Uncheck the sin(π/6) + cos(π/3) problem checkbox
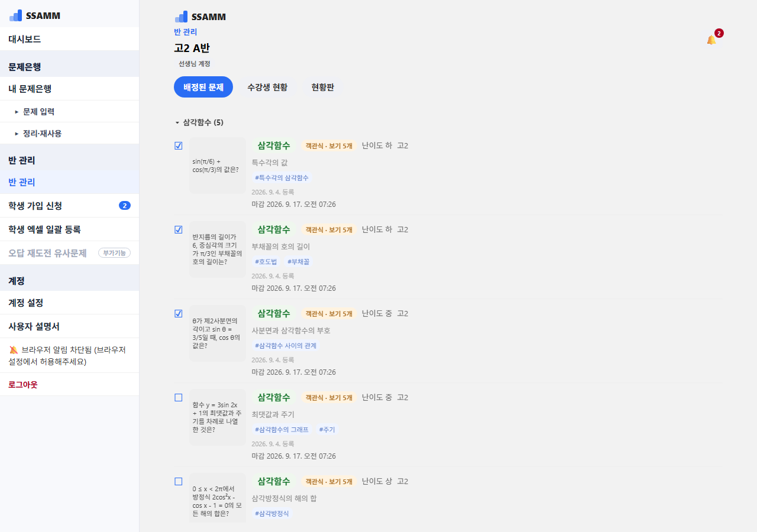Viewport: 757px width, 532px height. (x=179, y=145)
